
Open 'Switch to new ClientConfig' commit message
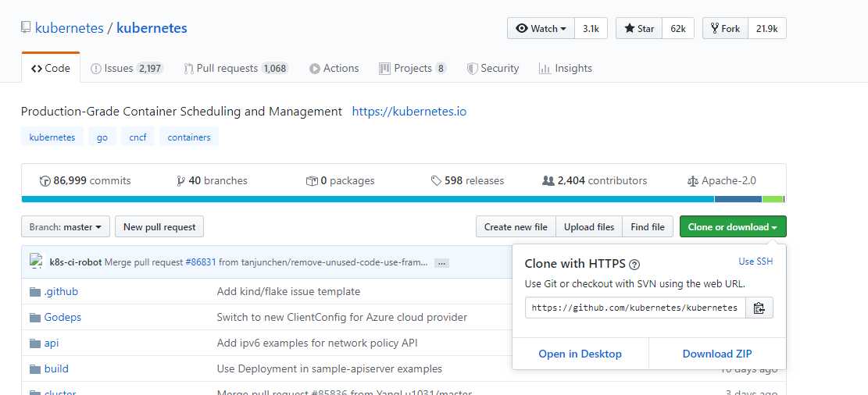(342, 318)
